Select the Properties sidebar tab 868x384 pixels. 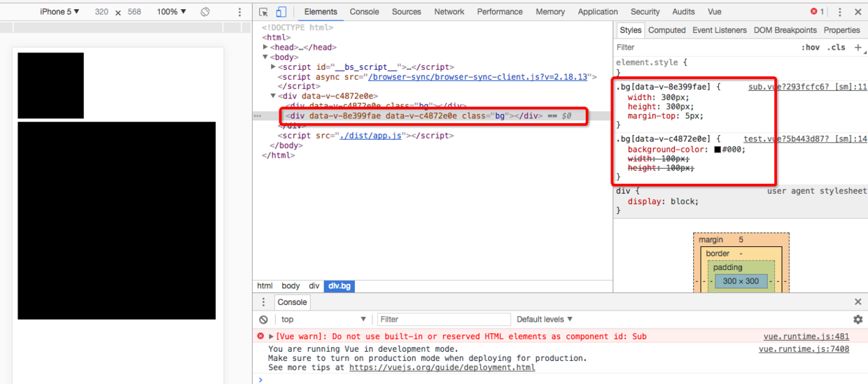pyautogui.click(x=842, y=30)
